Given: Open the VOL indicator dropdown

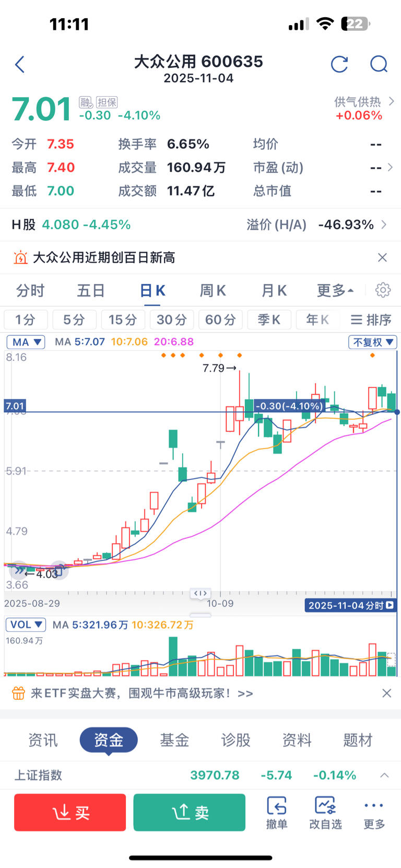Looking at the screenshot, I should point(26,625).
